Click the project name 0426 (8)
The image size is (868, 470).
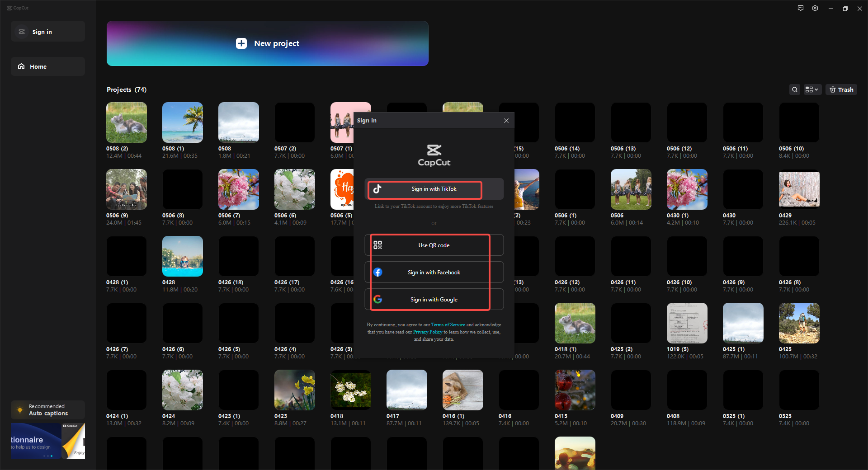[790, 282]
